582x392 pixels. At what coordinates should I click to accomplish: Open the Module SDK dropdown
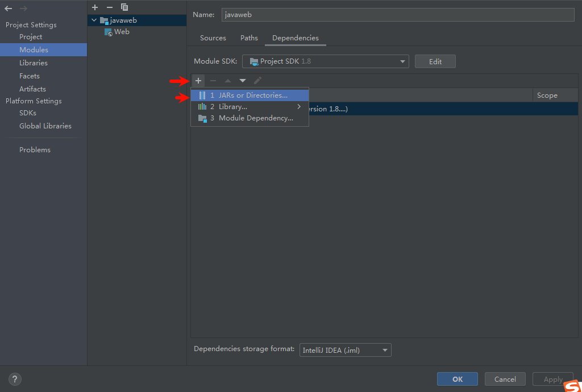tap(326, 61)
